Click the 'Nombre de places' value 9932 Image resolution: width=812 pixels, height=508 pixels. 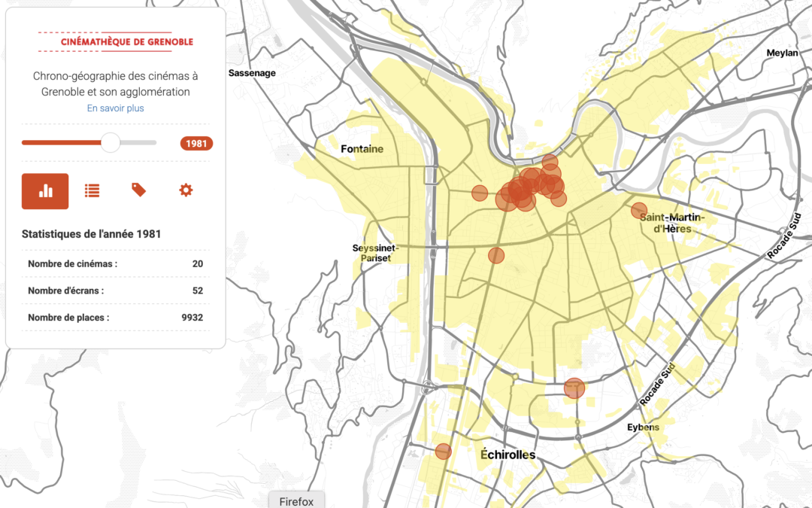click(192, 318)
